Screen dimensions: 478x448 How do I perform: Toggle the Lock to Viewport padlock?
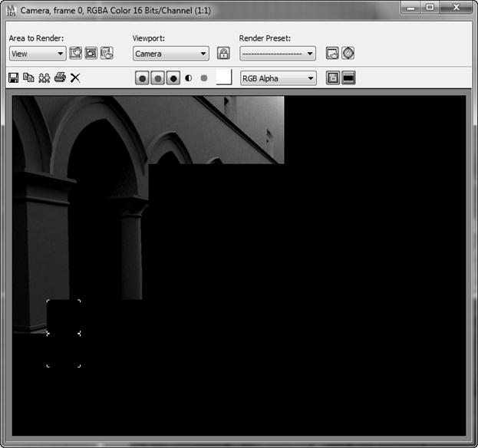click(223, 54)
